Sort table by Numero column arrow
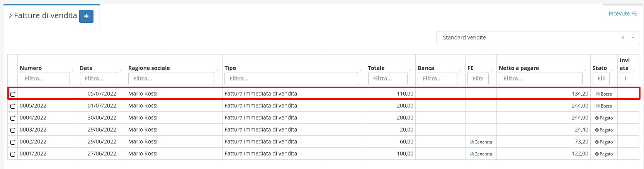The height and width of the screenshot is (169, 644). coord(72,70)
